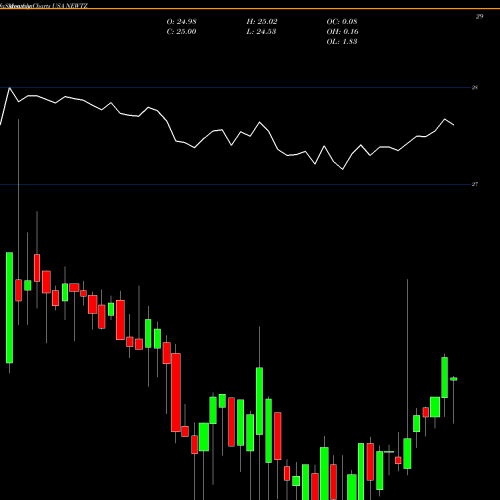Viewport: 500px width, 500px height.
Task: Click the chart title "Charts USA NEWTZ"
Action: pos(60,6)
